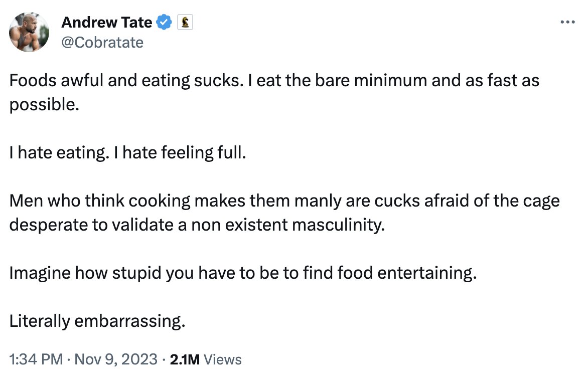588x383 pixels.
Task: Open the chess knight affiliation badge
Action: [185, 23]
